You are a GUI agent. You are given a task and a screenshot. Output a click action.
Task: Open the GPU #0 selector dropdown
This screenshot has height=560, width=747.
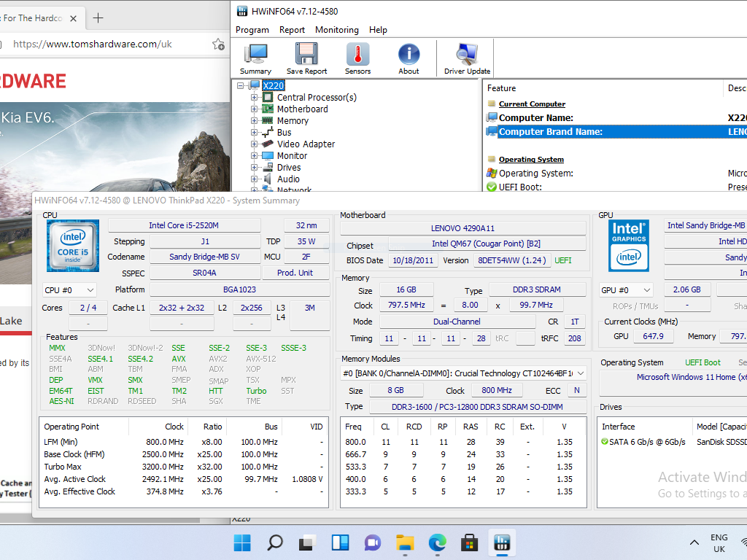[x=626, y=290]
